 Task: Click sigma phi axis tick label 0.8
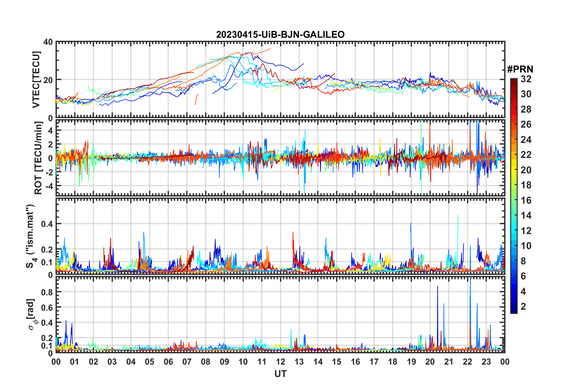click(47, 292)
